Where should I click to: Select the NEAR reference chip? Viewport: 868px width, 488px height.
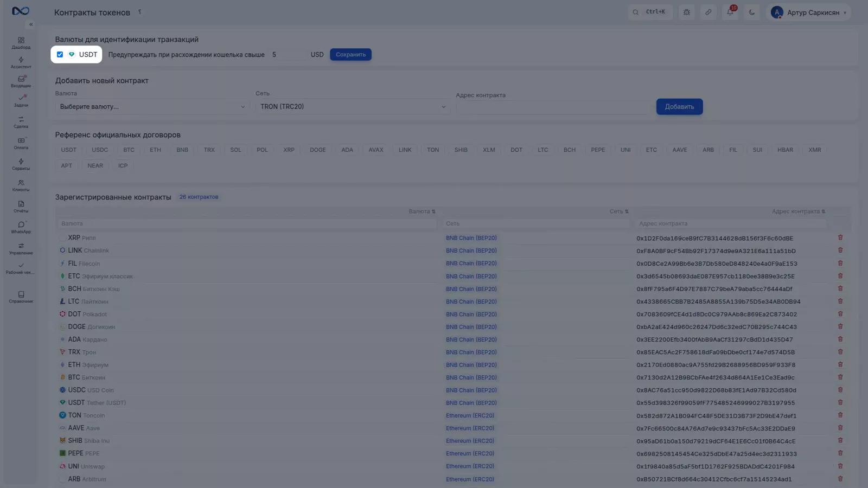(95, 166)
